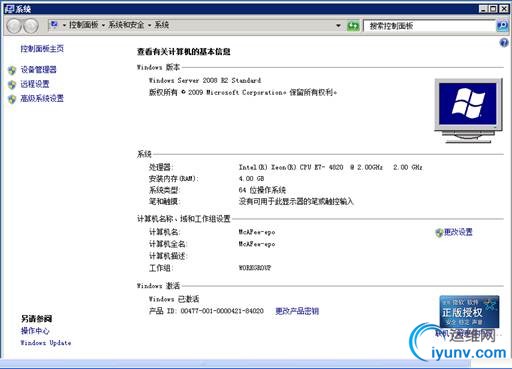This screenshot has width=512, height=369.
Task: Close the 系统 window
Action: (x=504, y=9)
